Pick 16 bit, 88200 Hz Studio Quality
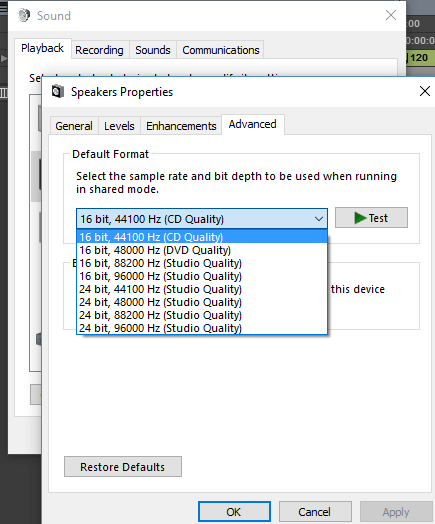Viewport: 435px width, 524px height. (x=202, y=263)
